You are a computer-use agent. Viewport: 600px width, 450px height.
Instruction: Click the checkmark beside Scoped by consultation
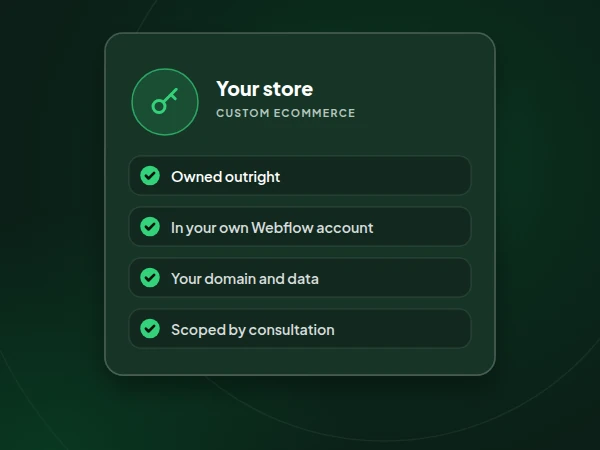click(x=150, y=329)
